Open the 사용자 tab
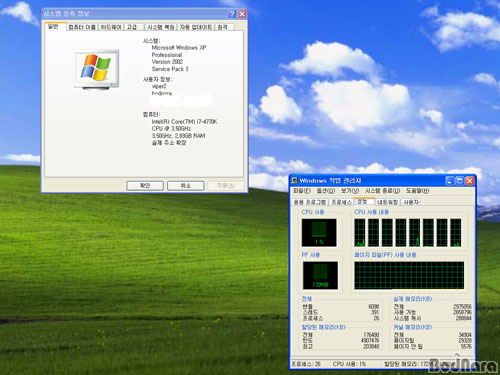The image size is (500, 375). [x=411, y=202]
